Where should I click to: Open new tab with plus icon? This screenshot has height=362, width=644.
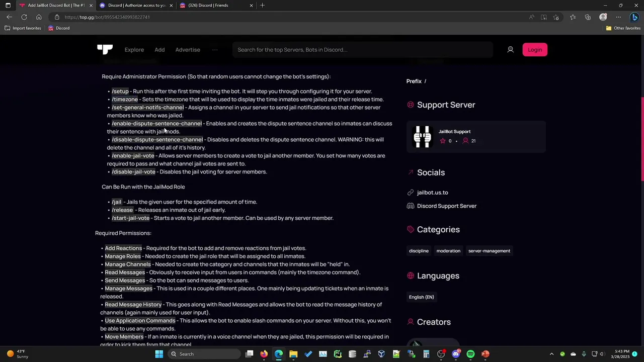263,5
